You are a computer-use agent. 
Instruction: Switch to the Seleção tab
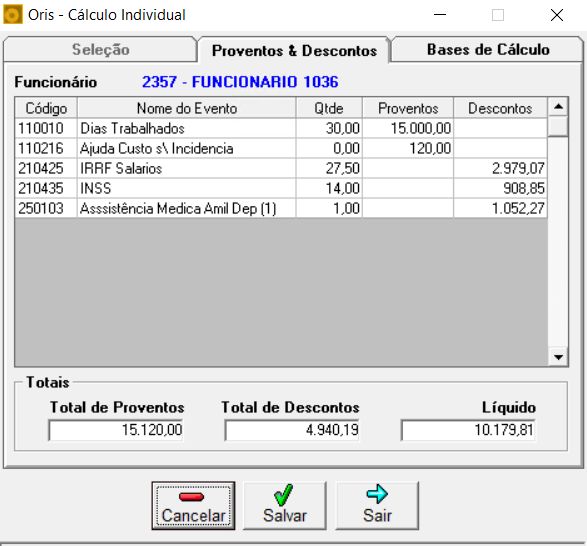pyautogui.click(x=100, y=49)
